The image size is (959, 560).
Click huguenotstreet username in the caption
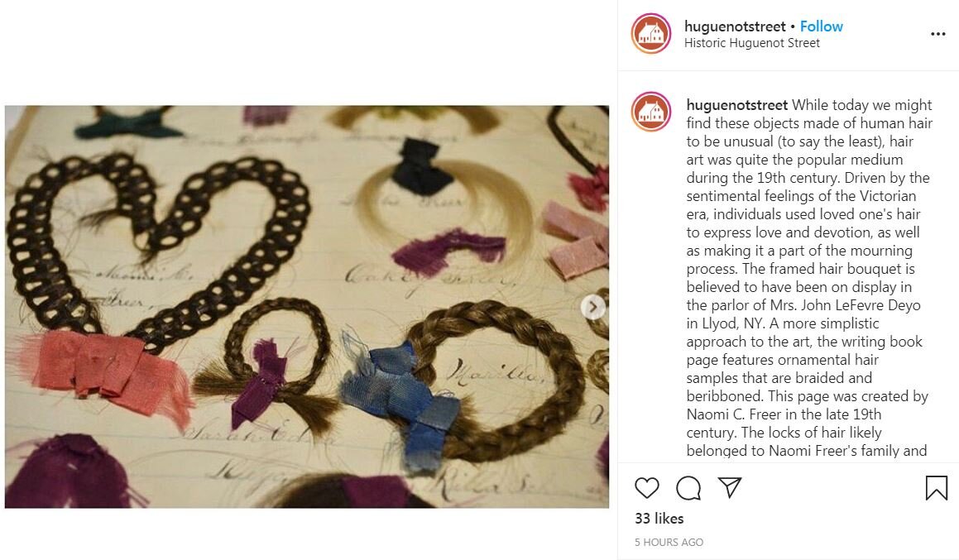coord(737,105)
